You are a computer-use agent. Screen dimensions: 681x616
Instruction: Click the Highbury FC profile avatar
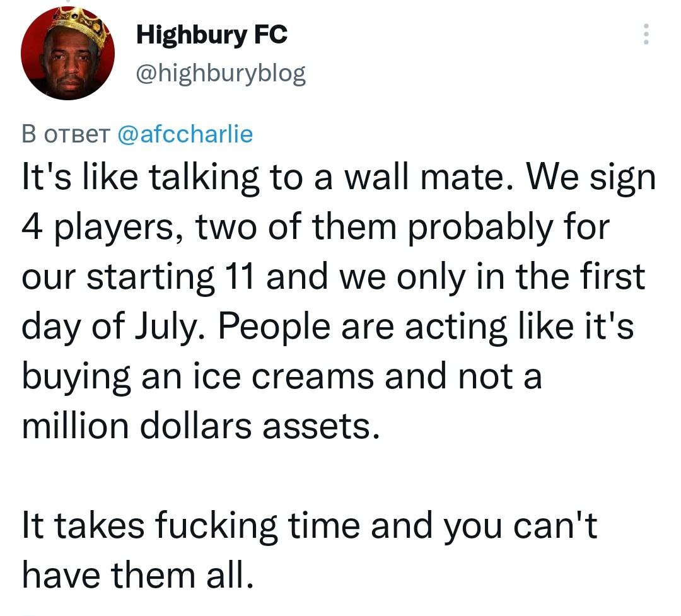(x=67, y=54)
